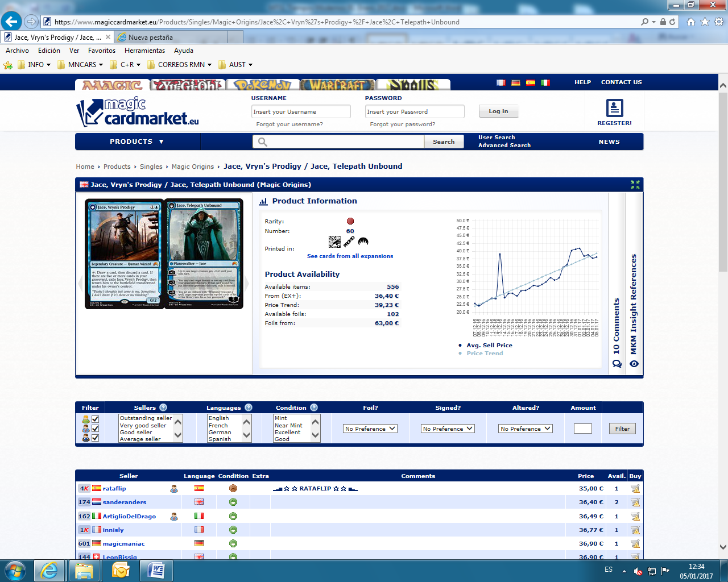Open the Magic Origins breadcrumb link
Screen dimensions: 728x582
pos(193,167)
